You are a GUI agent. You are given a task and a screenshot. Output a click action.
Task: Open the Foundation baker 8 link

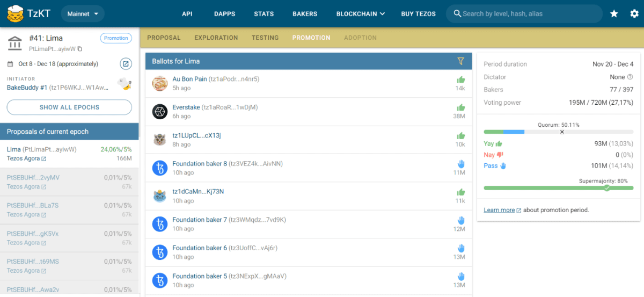pos(200,163)
